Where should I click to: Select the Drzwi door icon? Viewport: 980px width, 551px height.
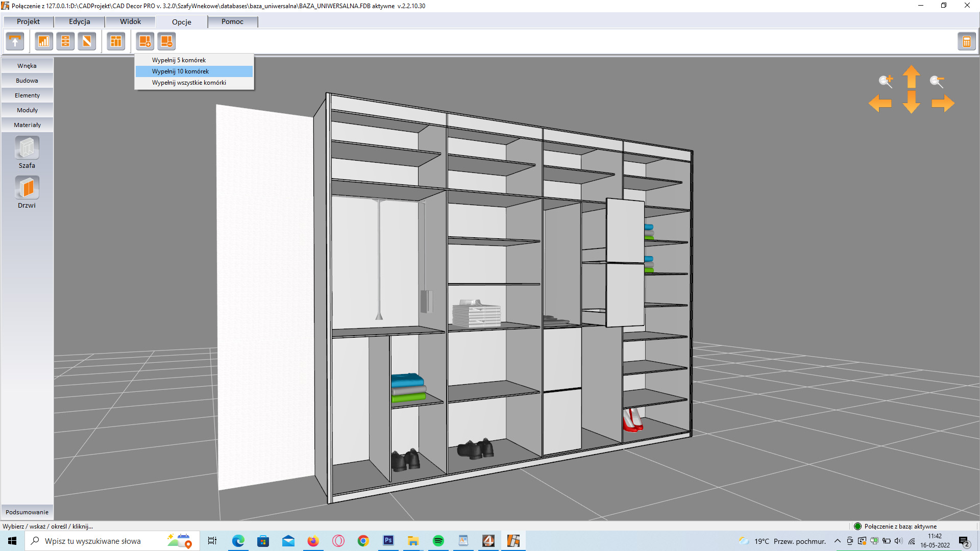pos(27,188)
